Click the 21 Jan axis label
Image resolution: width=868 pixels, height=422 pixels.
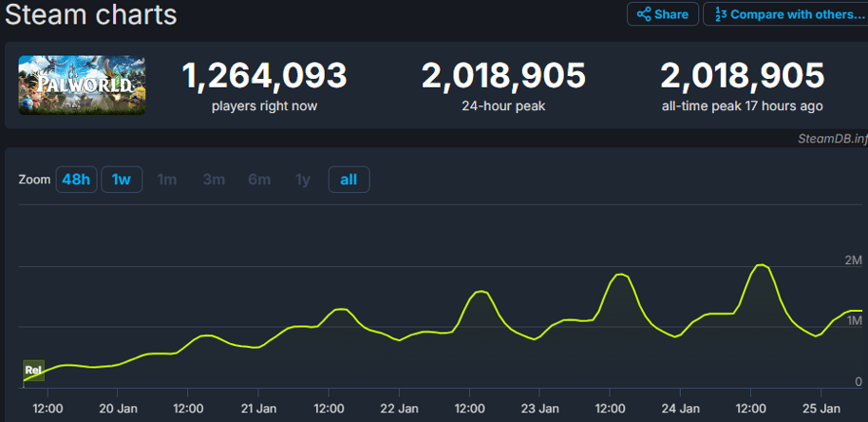pos(258,410)
